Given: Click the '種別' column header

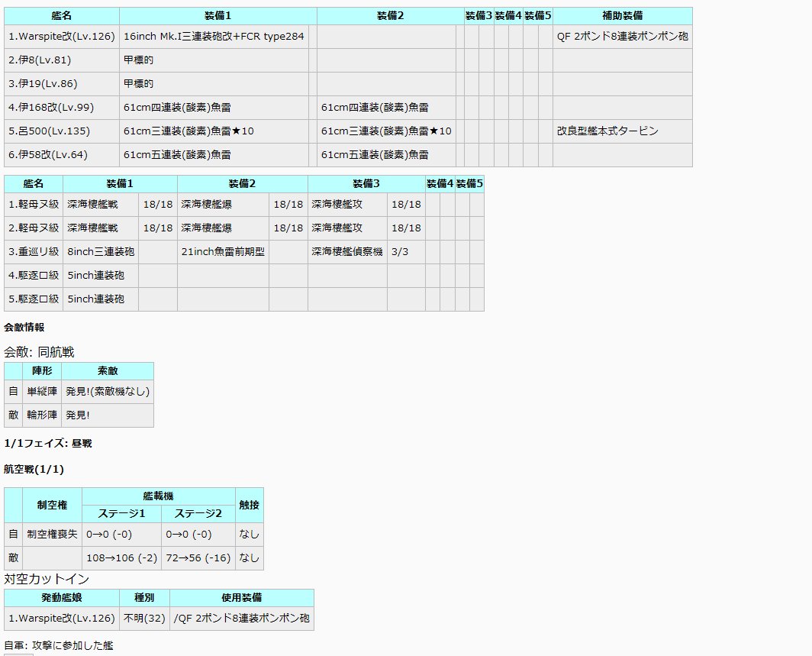Looking at the screenshot, I should (x=144, y=598).
